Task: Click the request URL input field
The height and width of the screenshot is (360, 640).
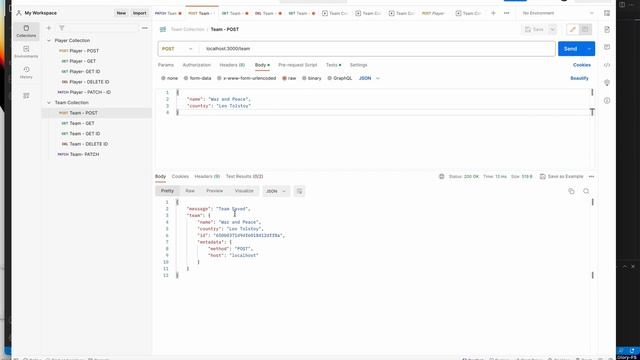Action: click(x=378, y=49)
